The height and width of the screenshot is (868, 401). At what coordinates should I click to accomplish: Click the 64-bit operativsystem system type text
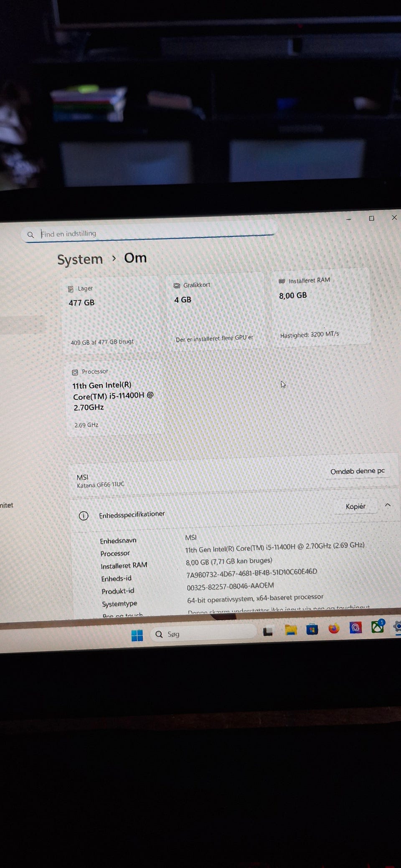pyautogui.click(x=255, y=599)
